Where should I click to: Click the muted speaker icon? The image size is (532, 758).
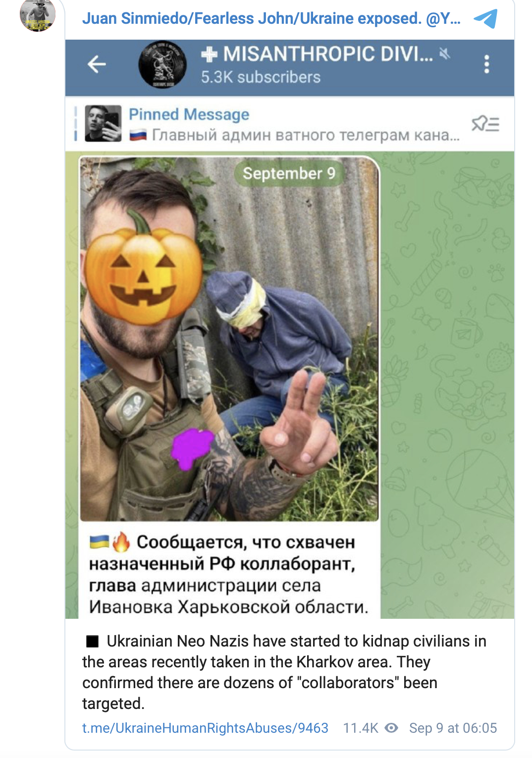click(445, 54)
